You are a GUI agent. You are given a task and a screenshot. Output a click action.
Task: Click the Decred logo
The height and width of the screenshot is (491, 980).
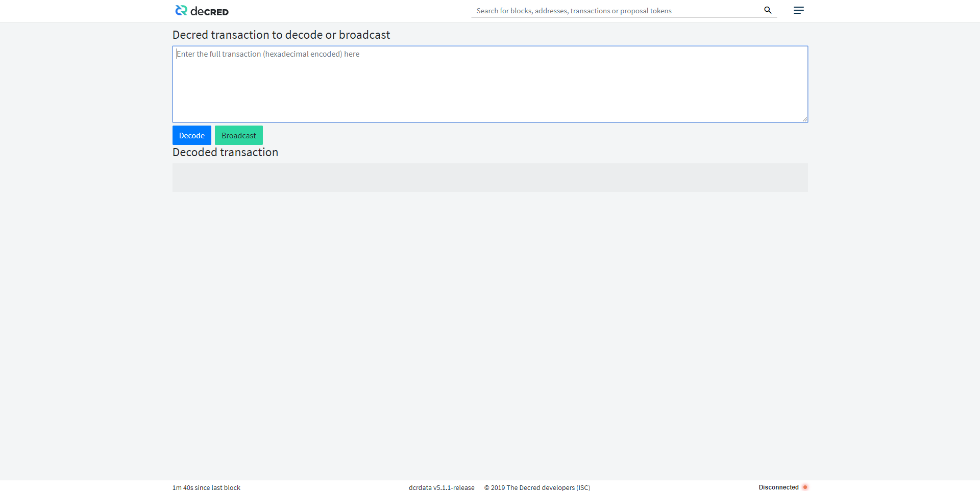(202, 11)
